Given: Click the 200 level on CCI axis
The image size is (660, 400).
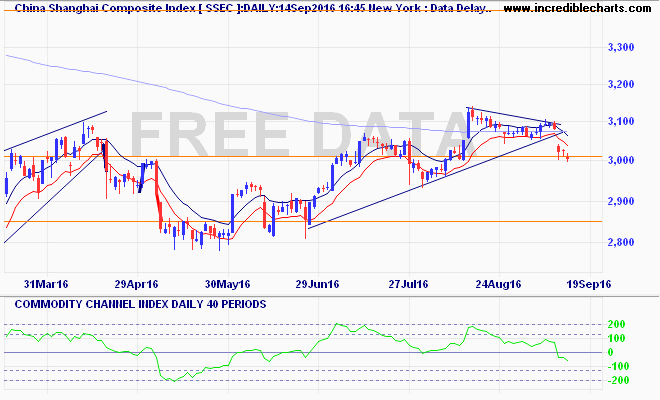Looking at the screenshot, I should [617, 324].
